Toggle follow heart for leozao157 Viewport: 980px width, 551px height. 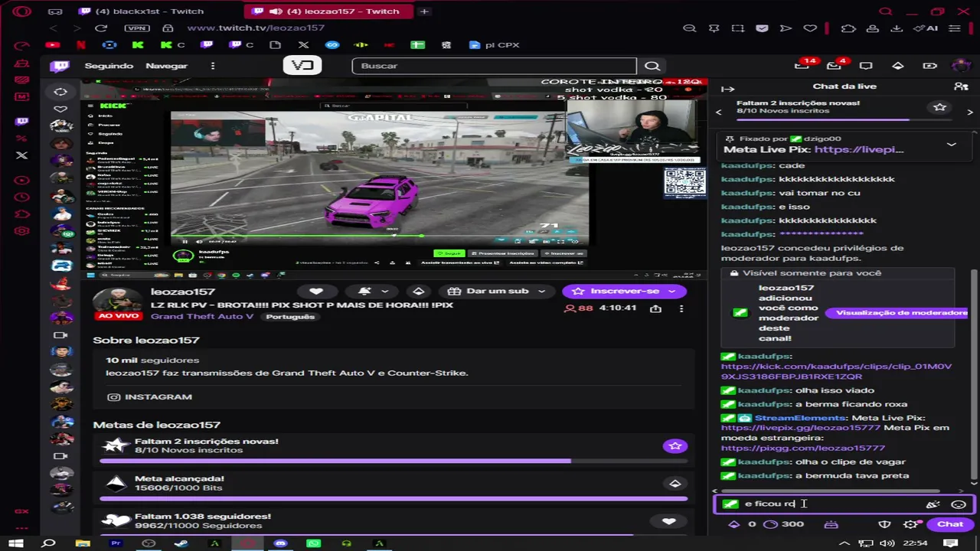point(315,292)
